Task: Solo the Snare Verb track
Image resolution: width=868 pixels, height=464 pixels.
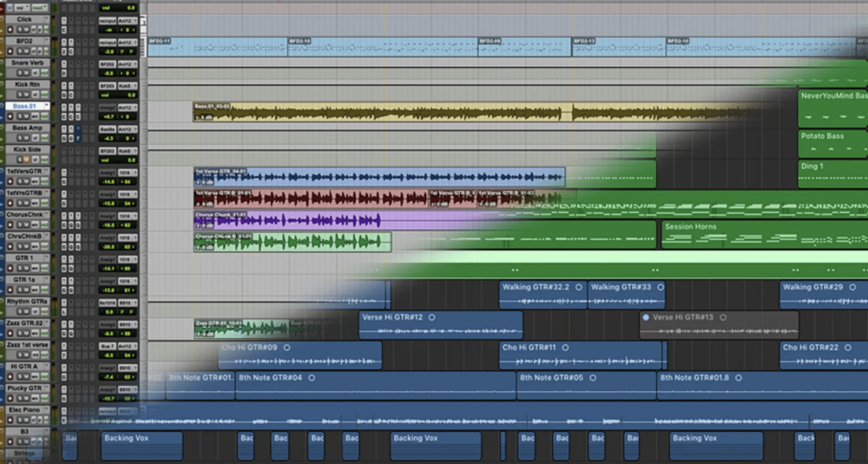Action: [x=20, y=73]
